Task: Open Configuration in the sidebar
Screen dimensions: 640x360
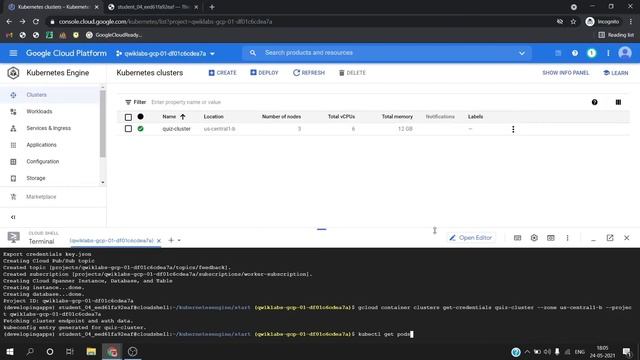Action: click(x=42, y=162)
